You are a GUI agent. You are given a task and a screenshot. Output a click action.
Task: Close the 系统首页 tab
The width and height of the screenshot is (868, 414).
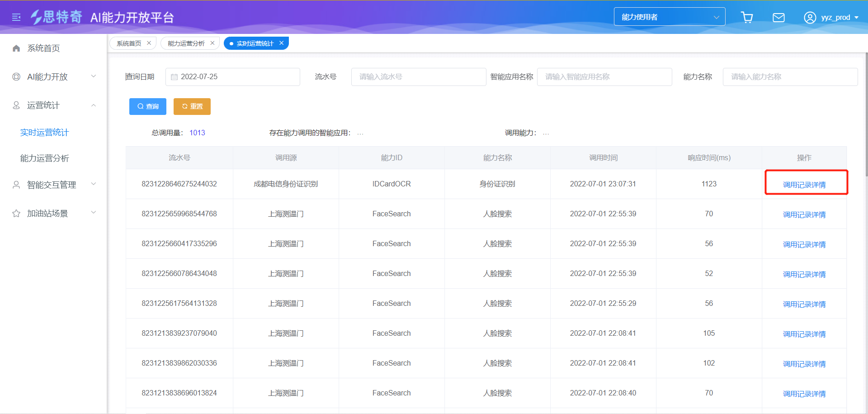point(149,43)
